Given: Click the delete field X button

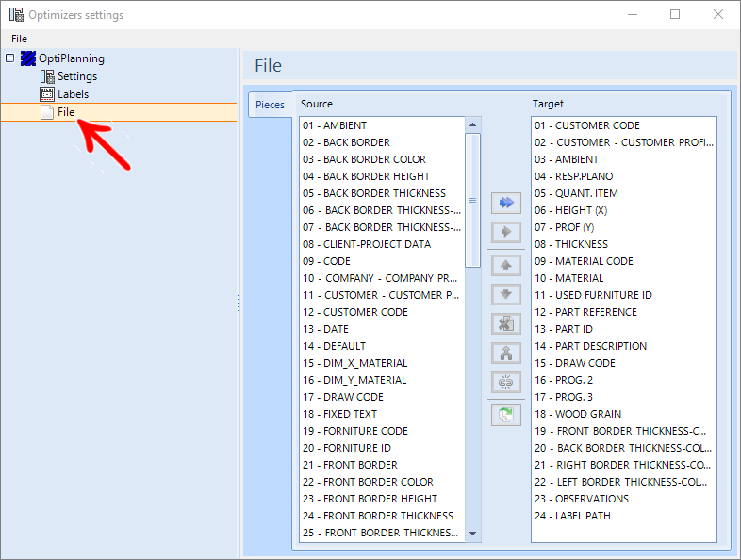Looking at the screenshot, I should (x=506, y=324).
